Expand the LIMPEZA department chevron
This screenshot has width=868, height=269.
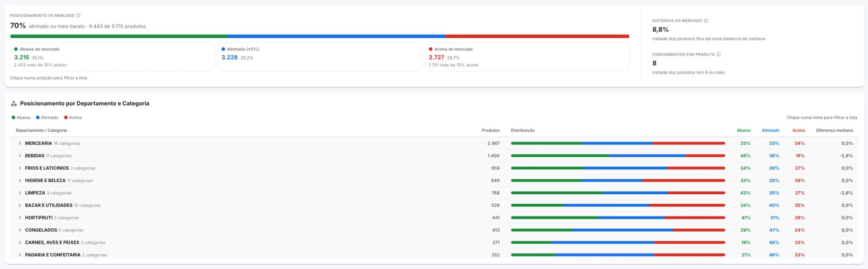[20, 193]
